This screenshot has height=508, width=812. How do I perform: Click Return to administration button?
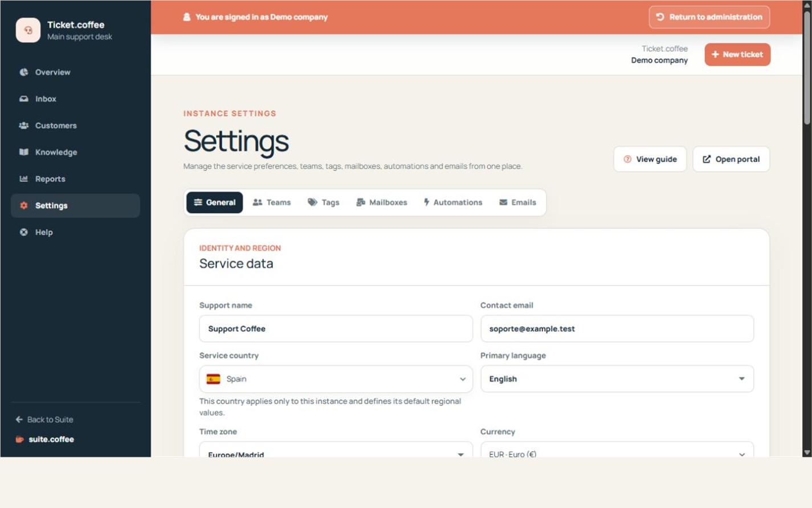tap(709, 17)
